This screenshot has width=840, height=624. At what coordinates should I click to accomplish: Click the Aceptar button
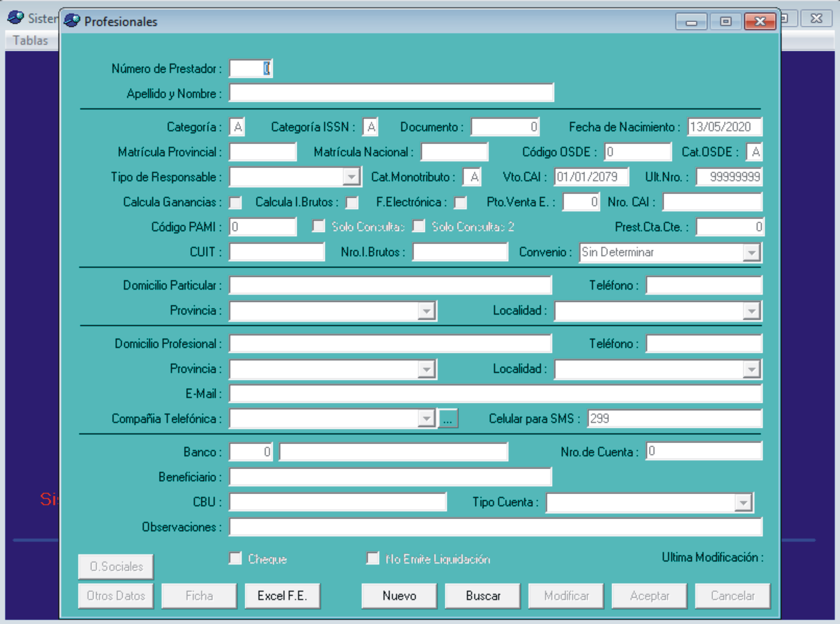click(x=649, y=596)
